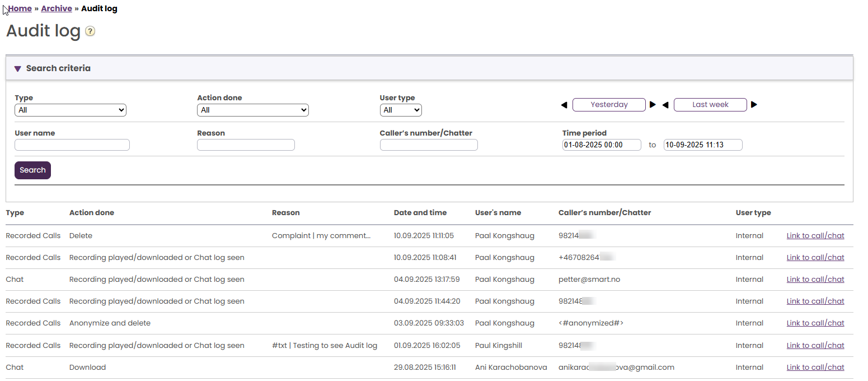Collapse the Search criteria section triangle
The image size is (868, 381).
pyautogui.click(x=18, y=68)
